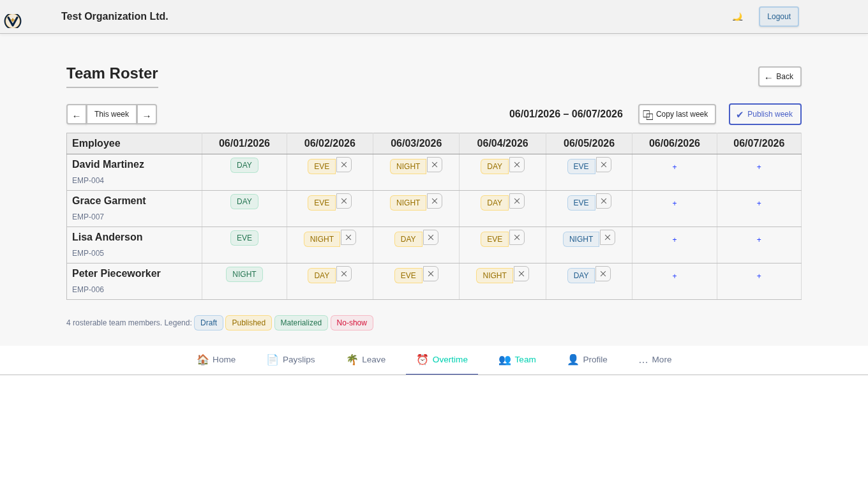Click the Materialized legend swatch
This screenshot has height=490, width=868.
coord(301,323)
